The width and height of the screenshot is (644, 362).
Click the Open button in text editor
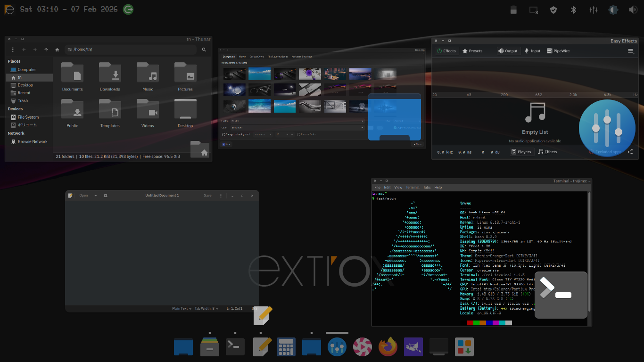coord(83,195)
